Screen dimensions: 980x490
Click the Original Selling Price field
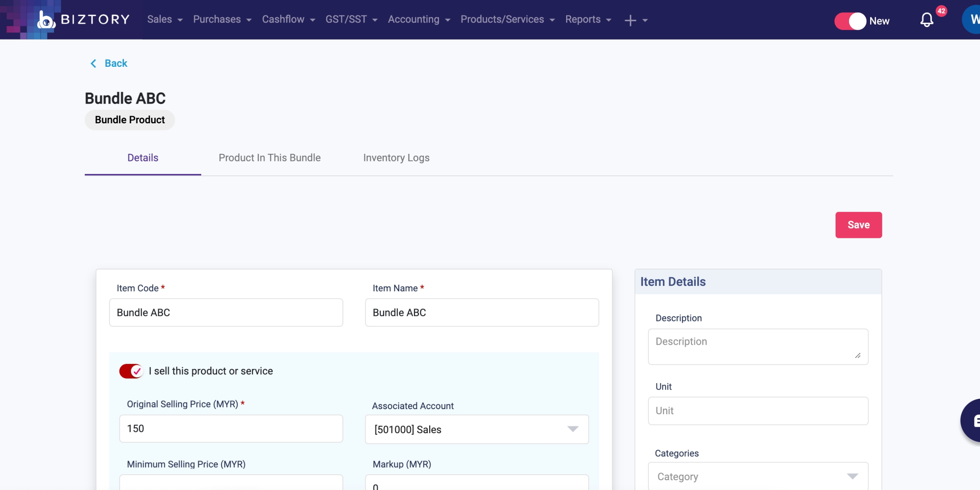231,428
